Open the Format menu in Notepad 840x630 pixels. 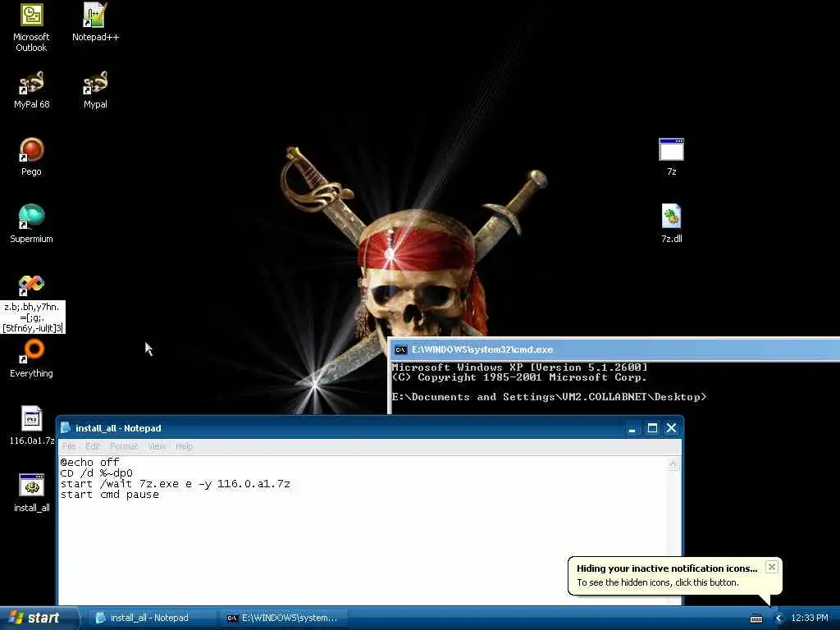(x=124, y=446)
